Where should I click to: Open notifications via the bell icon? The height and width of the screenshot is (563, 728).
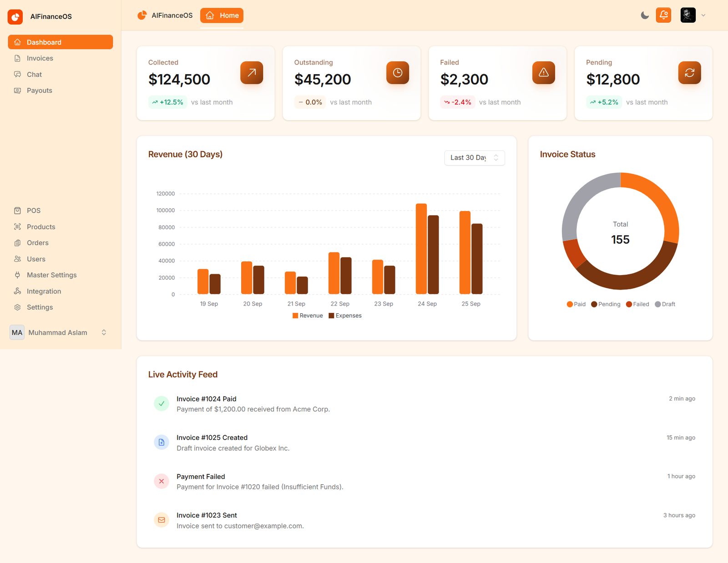point(663,15)
